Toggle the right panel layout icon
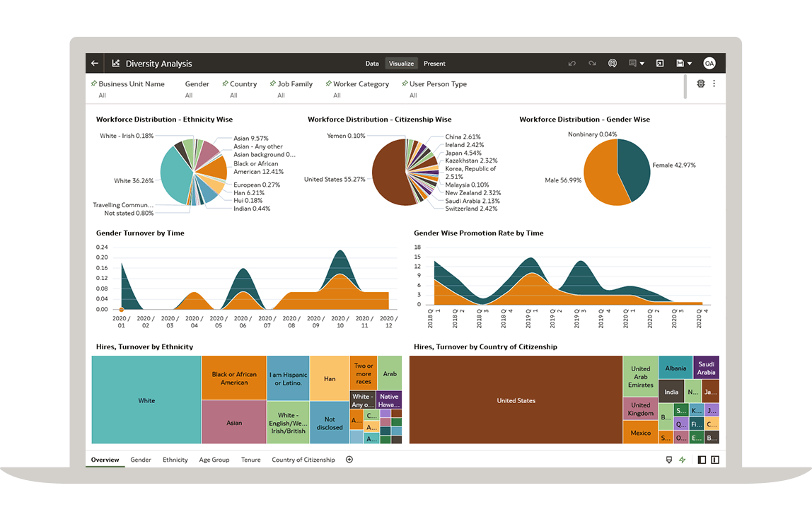Image resolution: width=812 pixels, height=512 pixels. click(x=715, y=460)
